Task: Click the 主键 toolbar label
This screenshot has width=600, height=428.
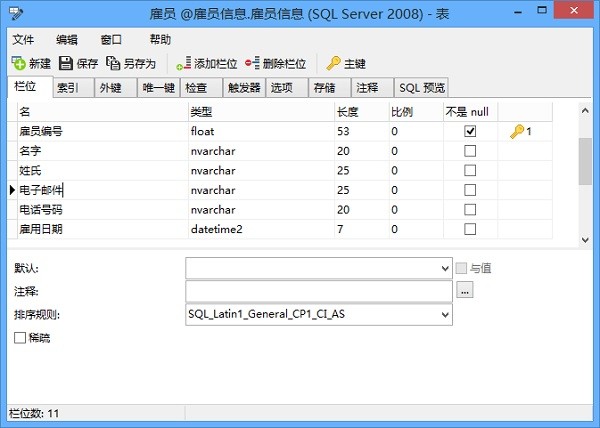Action: point(355,63)
